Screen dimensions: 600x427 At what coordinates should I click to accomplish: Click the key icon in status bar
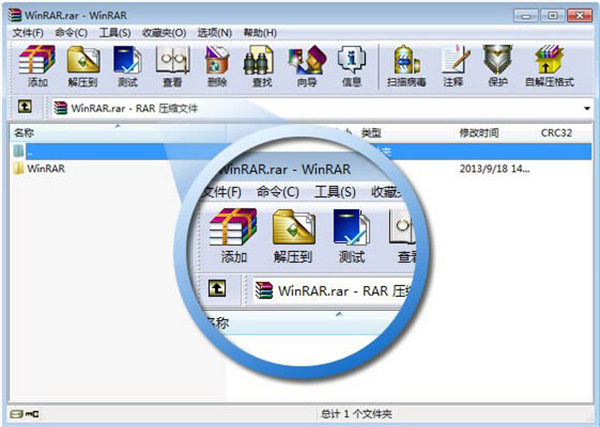pos(33,414)
